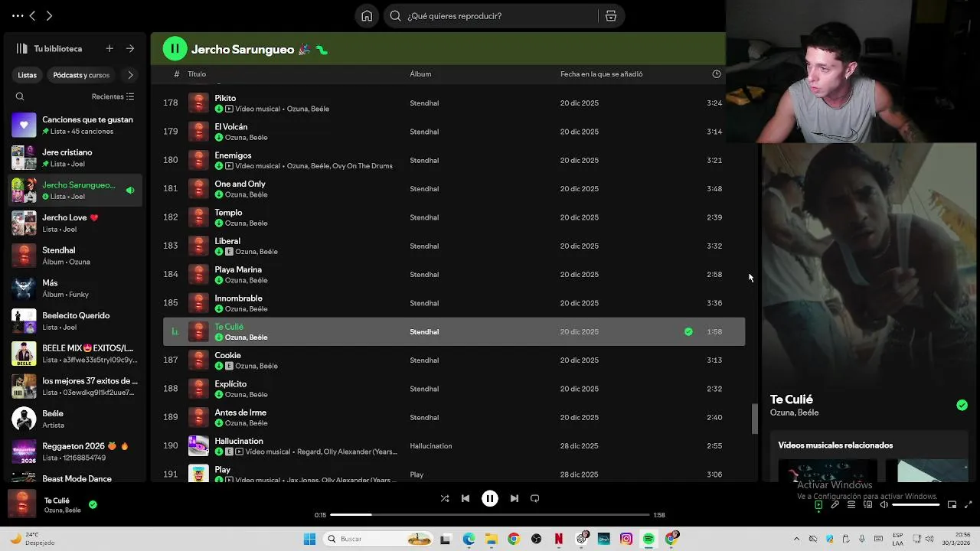Show hidden system tray icons
The width and height of the screenshot is (980, 551).
pos(796,539)
